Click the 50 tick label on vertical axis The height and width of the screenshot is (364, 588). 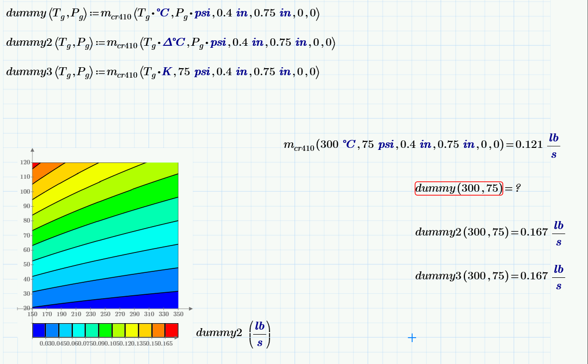[26, 264]
